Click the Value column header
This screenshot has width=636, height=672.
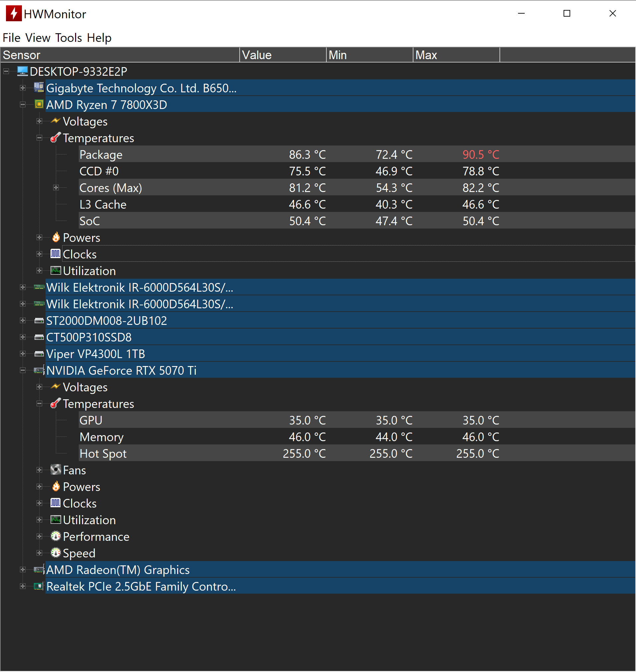[283, 55]
